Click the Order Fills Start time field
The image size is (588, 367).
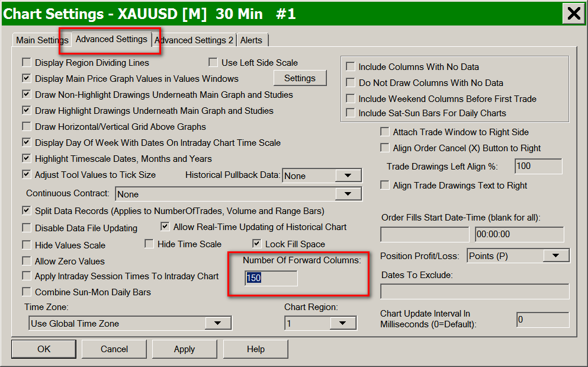point(519,234)
